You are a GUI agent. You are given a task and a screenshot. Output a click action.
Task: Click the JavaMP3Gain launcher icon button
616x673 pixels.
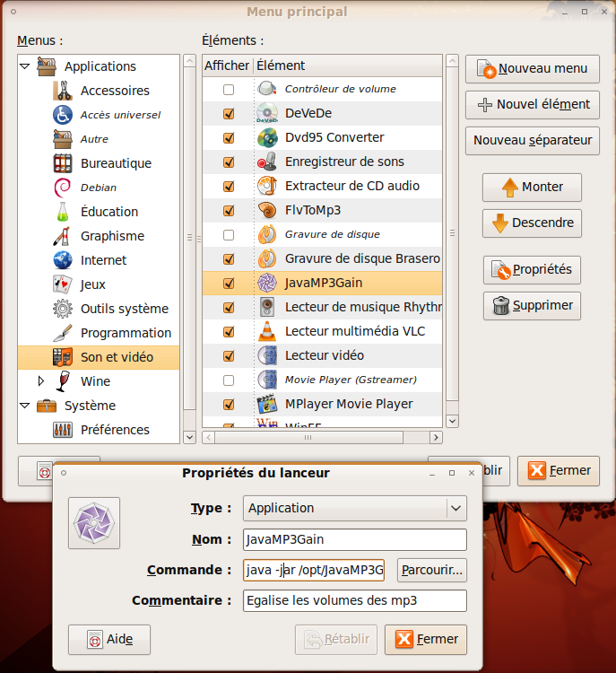pos(94,523)
